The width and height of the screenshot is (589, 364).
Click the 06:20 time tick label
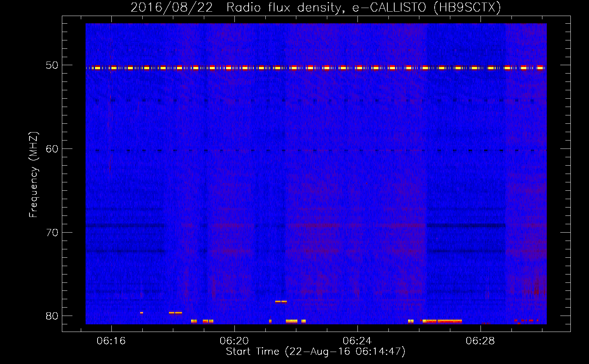pos(234,341)
